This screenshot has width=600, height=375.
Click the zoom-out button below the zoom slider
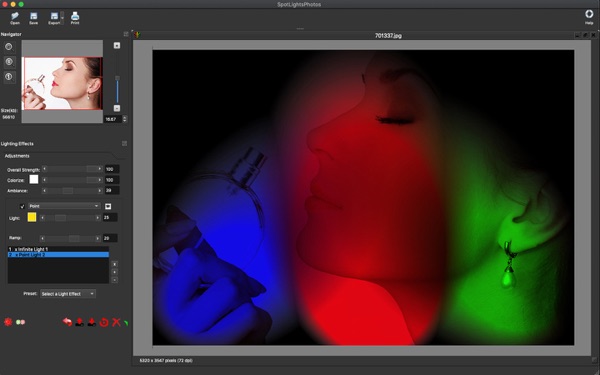click(117, 108)
